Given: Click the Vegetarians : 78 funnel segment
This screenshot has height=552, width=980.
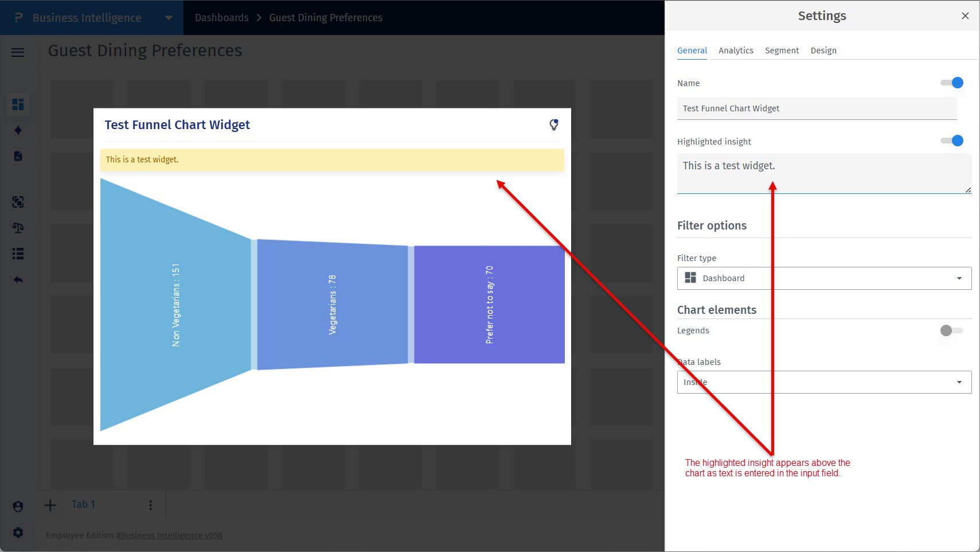Looking at the screenshot, I should pos(333,305).
